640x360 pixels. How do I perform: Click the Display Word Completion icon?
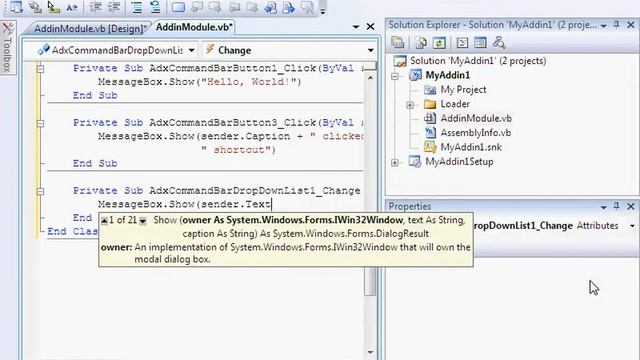point(72,7)
